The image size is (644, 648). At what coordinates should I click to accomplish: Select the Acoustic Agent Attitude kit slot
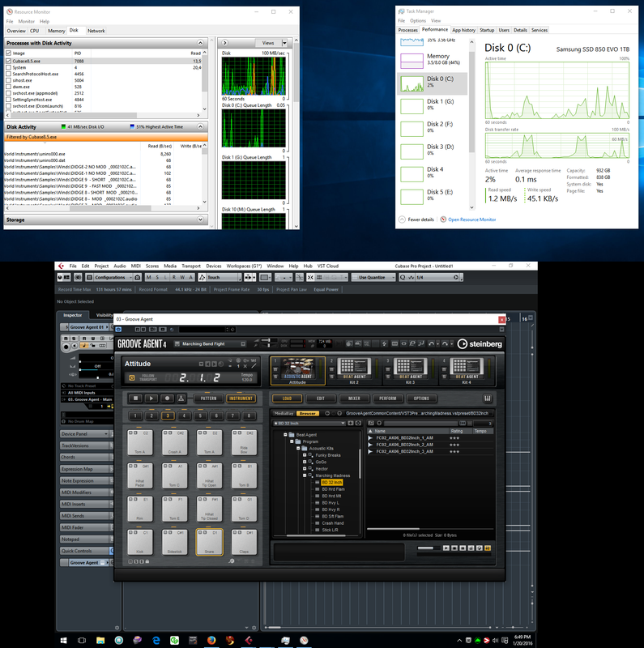pos(297,371)
